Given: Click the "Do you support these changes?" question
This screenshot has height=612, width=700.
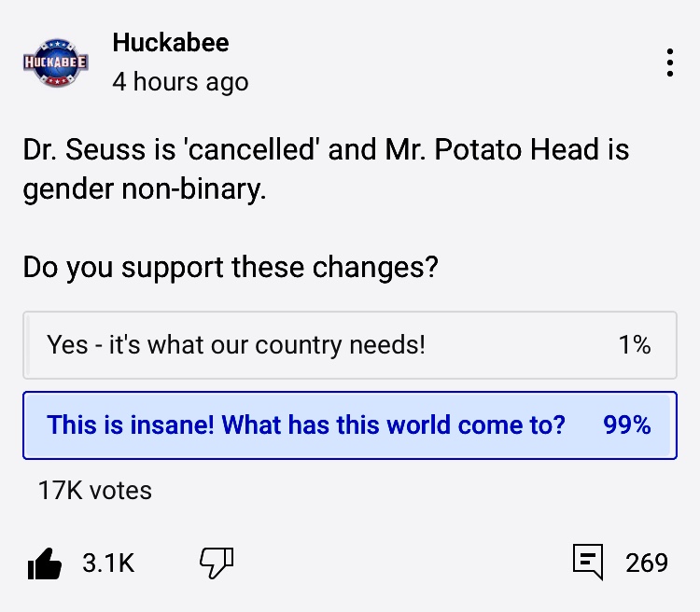Looking at the screenshot, I should 231,268.
